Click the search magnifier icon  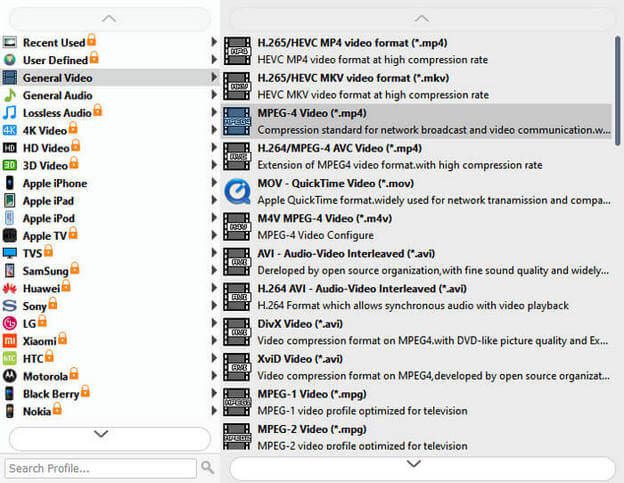[207, 467]
